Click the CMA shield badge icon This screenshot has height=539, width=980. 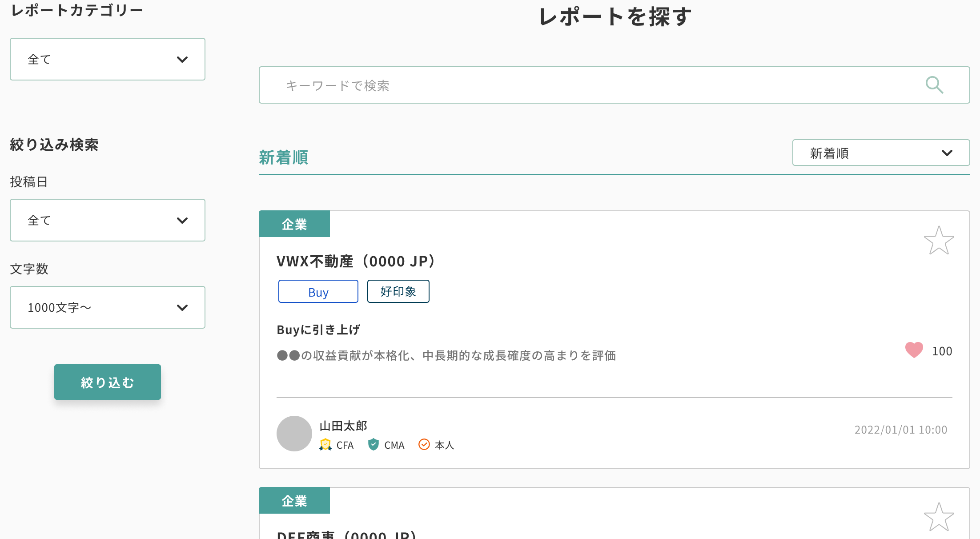(374, 445)
